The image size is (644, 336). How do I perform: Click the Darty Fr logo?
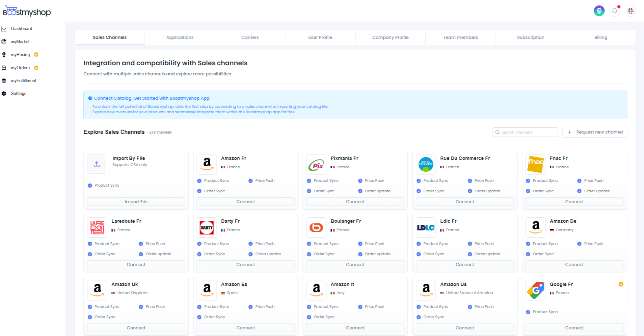(207, 227)
